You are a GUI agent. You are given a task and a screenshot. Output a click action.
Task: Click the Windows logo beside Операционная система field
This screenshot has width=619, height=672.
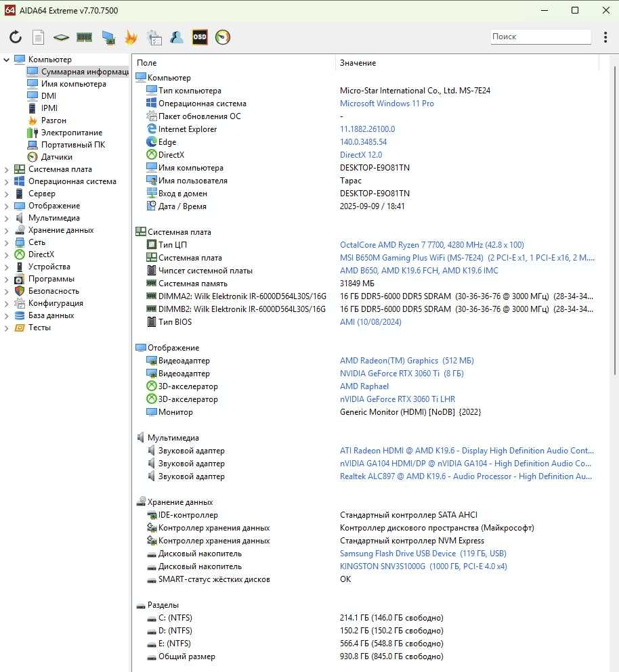[x=152, y=103]
